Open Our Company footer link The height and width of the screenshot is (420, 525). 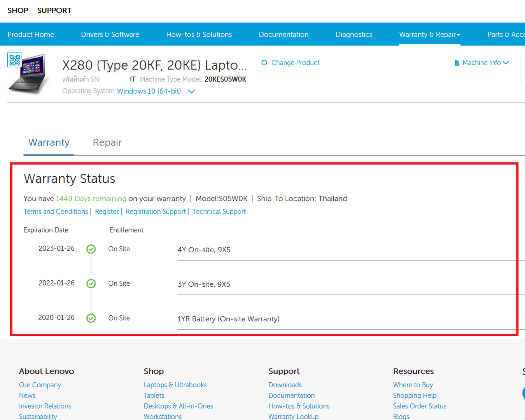(x=40, y=385)
